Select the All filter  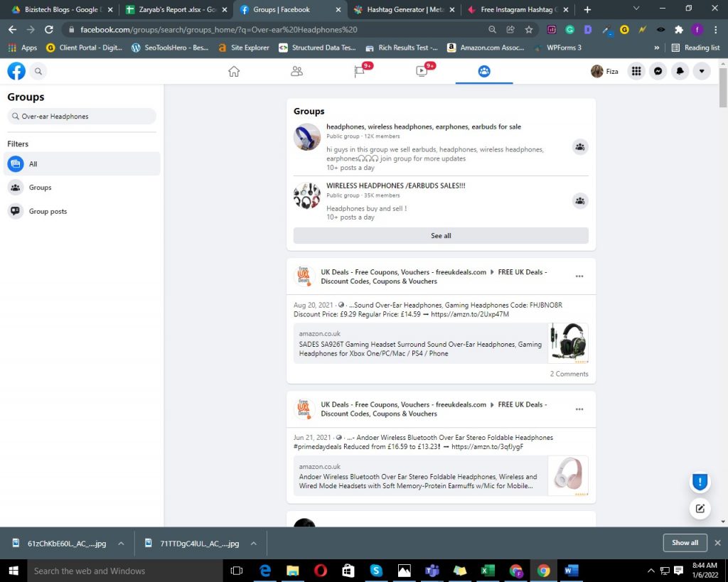coord(82,164)
